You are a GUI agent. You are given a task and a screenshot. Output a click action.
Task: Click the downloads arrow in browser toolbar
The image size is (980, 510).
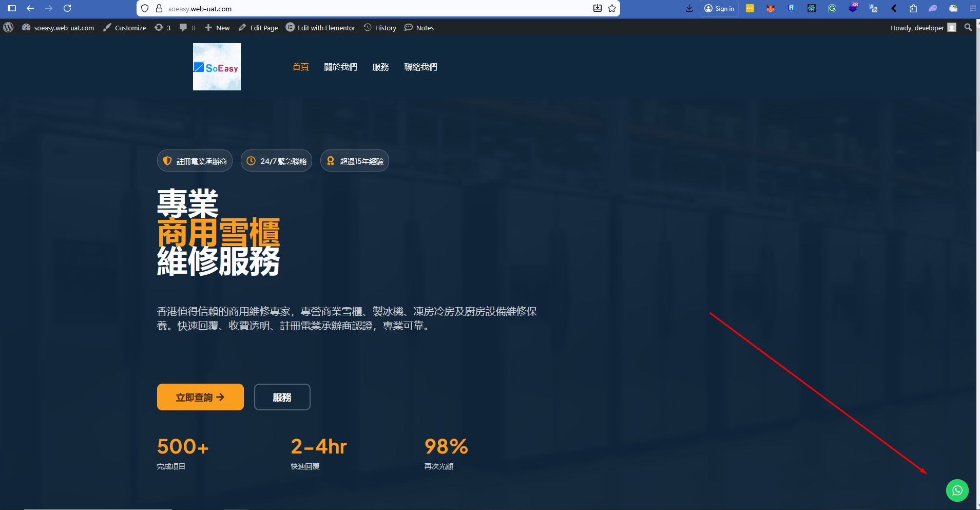[x=688, y=8]
